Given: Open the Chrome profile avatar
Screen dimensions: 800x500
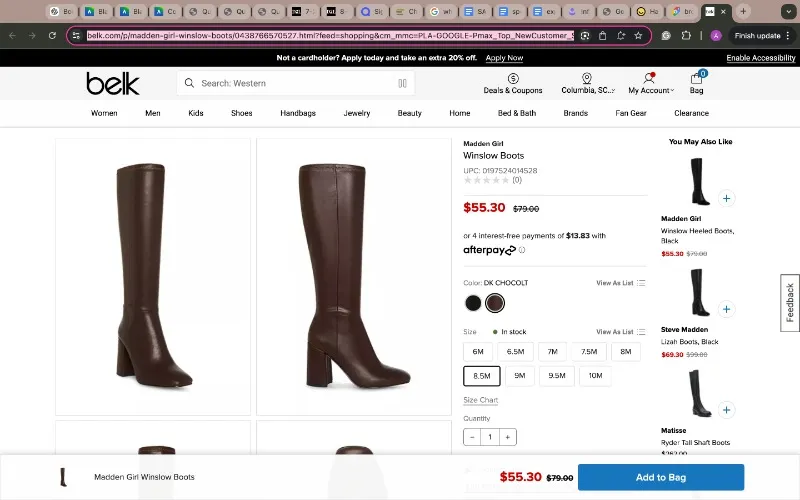Looking at the screenshot, I should pyautogui.click(x=716, y=36).
